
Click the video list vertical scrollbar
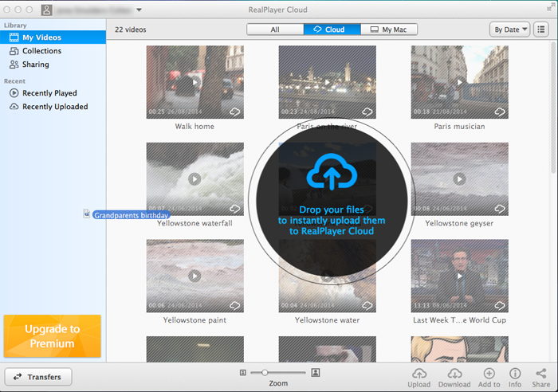554,107
